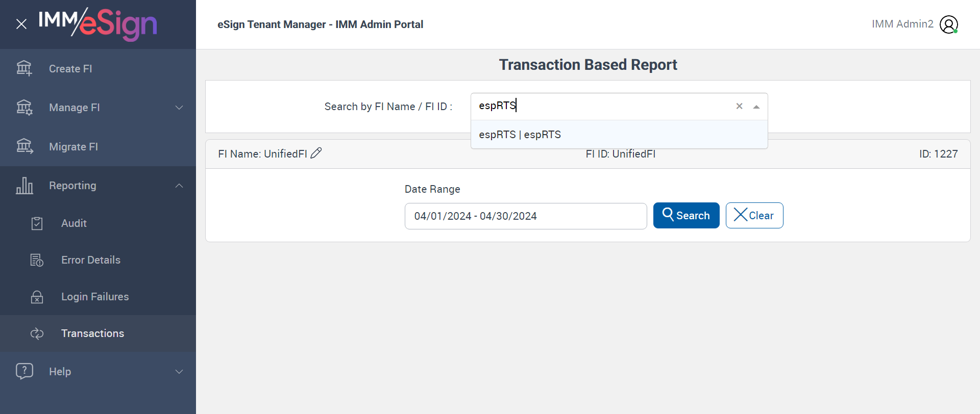Click the Date Range label

pos(432,189)
